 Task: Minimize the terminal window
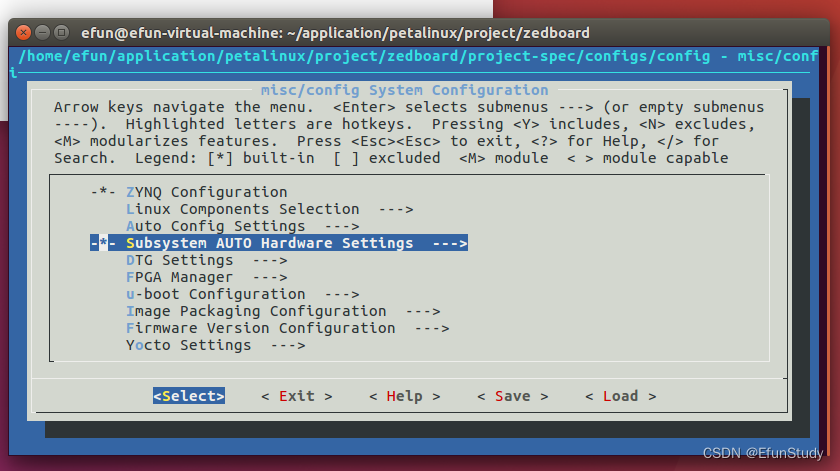(42, 33)
